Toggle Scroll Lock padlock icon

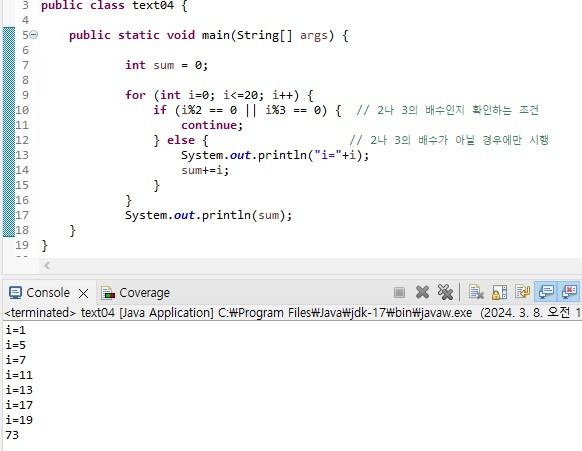coord(499,293)
